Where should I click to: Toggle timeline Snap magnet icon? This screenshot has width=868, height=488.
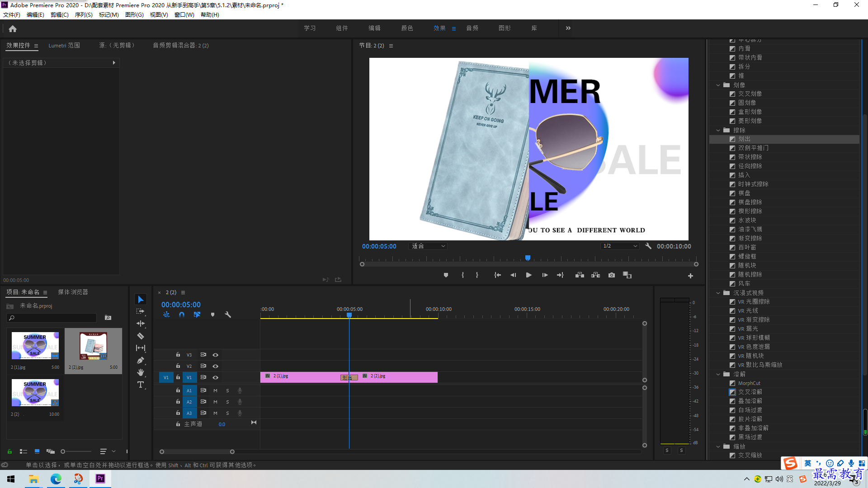pyautogui.click(x=182, y=314)
